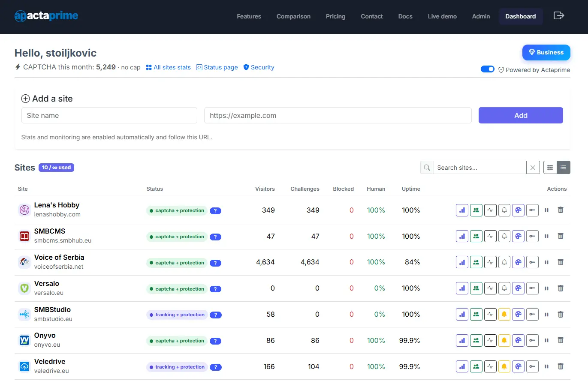This screenshot has height=381, width=588.
Task: Open palette icon in Voice of Serbia row
Action: coord(518,262)
